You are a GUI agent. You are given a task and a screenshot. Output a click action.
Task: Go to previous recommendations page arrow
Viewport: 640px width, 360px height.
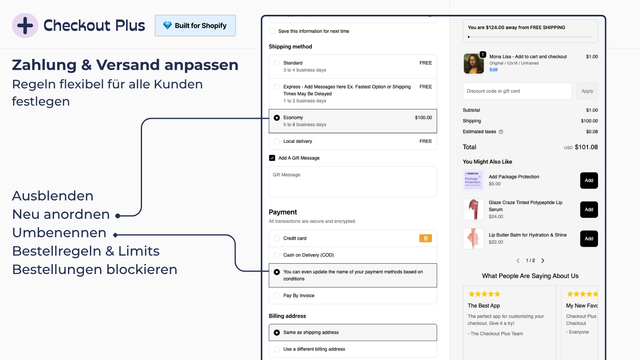518,260
